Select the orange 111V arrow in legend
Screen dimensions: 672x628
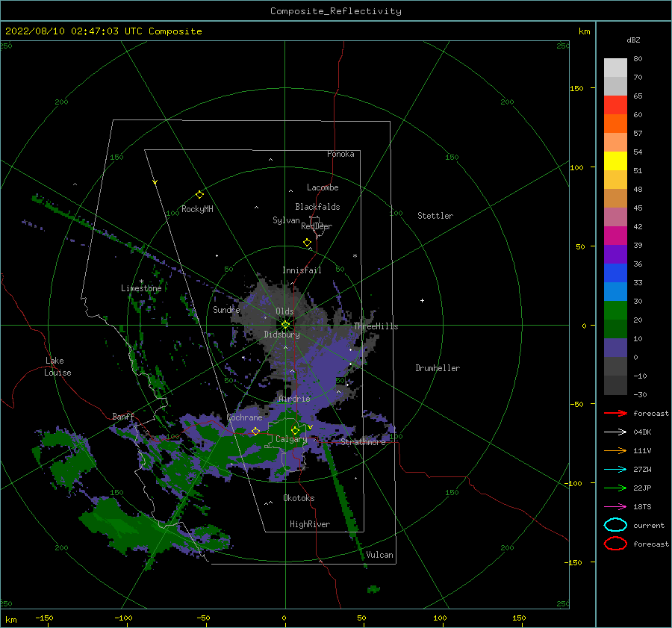tap(615, 450)
